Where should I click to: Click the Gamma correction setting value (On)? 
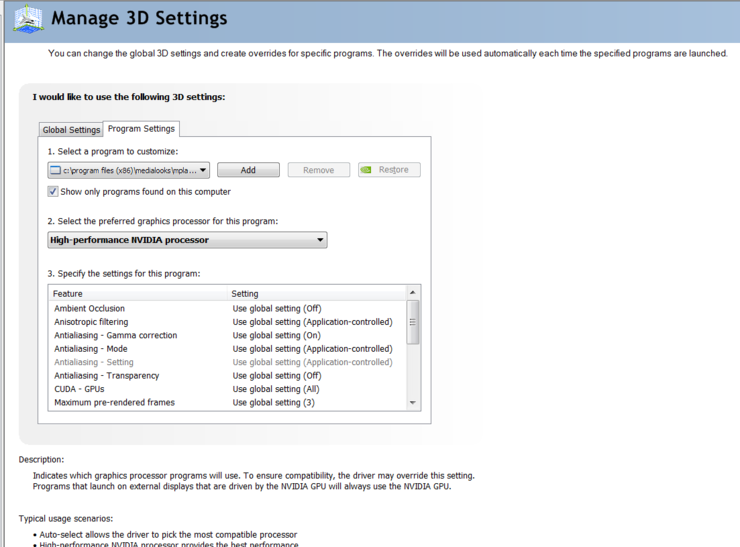point(277,335)
